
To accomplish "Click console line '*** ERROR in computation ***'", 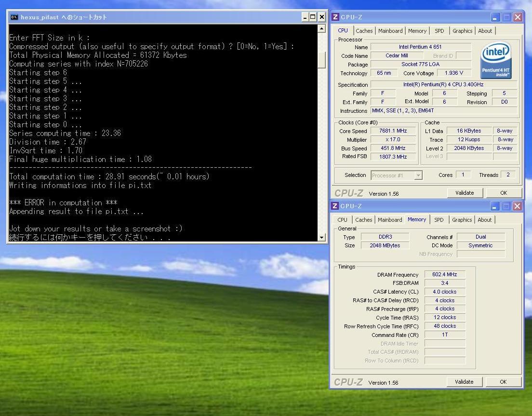I will 64,203.
